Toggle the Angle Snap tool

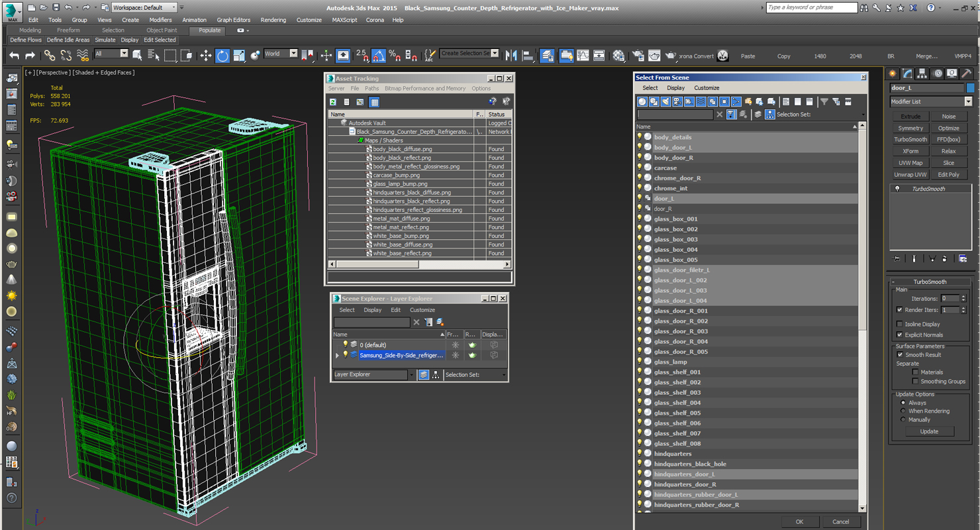[378, 56]
